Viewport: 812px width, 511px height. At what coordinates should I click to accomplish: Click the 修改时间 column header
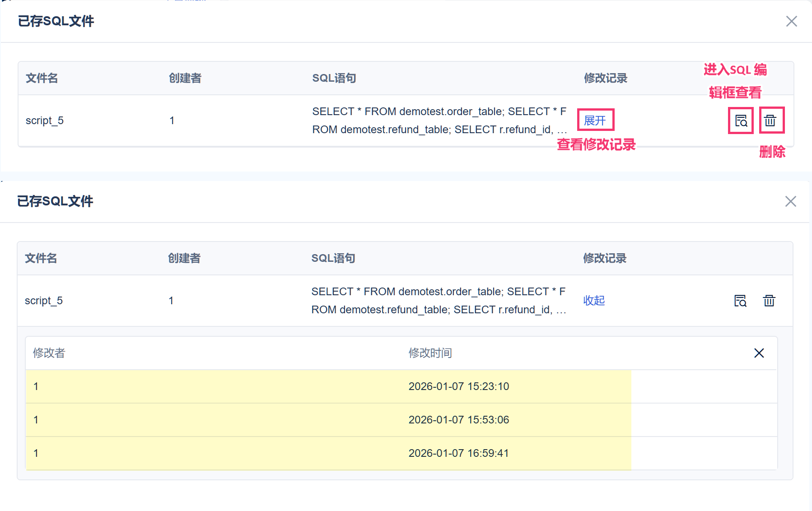430,353
